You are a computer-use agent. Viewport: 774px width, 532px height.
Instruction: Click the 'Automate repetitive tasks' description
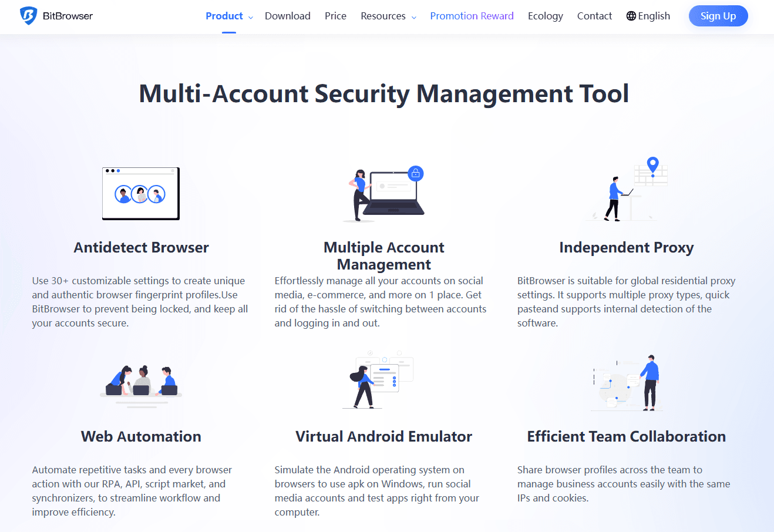(x=132, y=491)
